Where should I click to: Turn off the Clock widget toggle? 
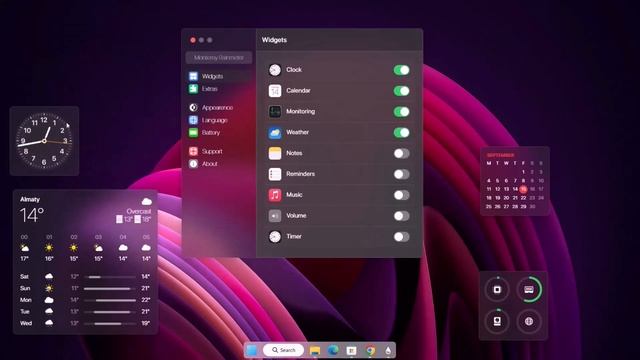[x=402, y=70]
